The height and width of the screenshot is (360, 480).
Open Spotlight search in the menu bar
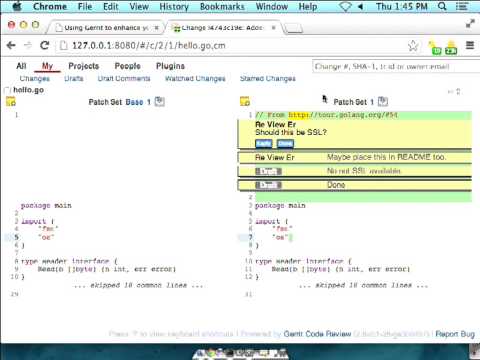(x=442, y=6)
